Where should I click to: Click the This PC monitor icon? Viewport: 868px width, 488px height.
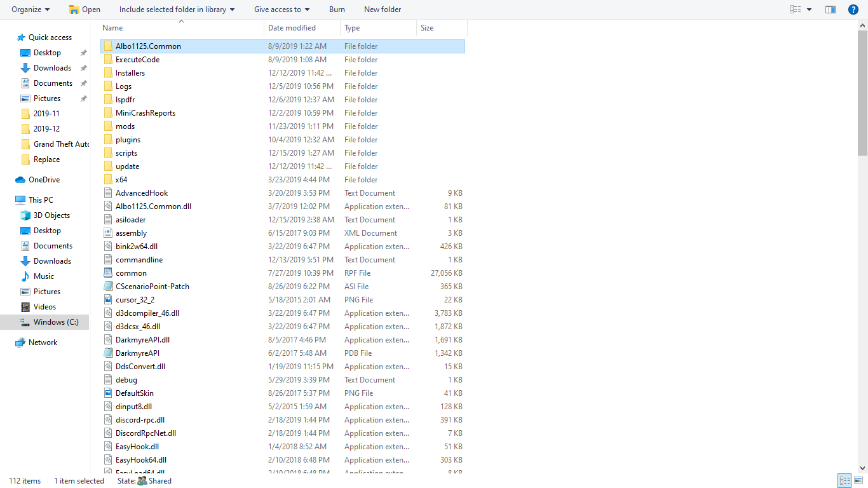pos(20,200)
